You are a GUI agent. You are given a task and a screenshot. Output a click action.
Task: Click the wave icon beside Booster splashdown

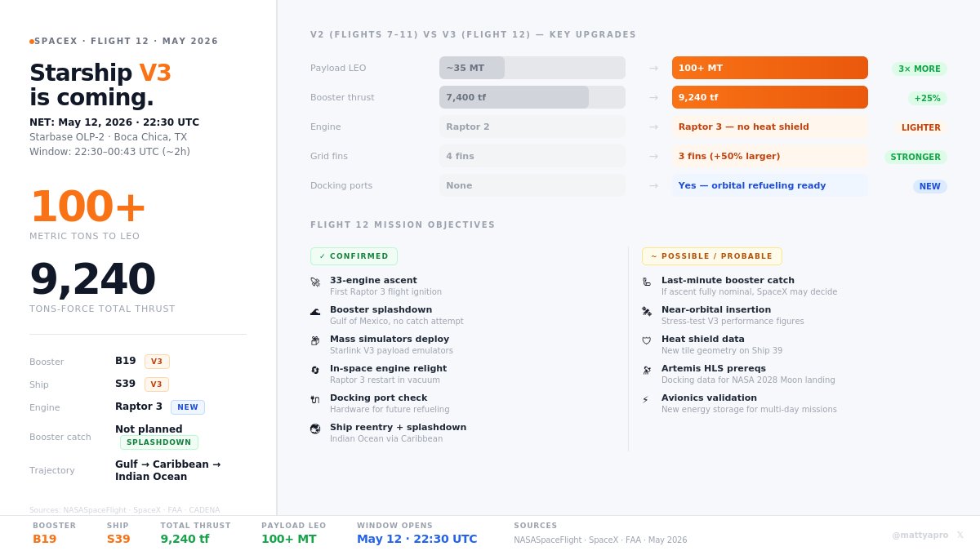point(315,311)
